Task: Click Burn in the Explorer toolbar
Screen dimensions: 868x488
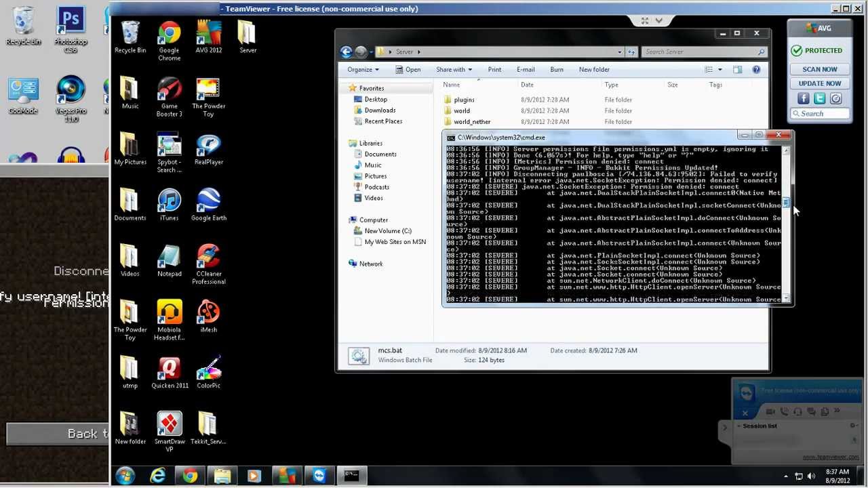Action: click(x=557, y=69)
